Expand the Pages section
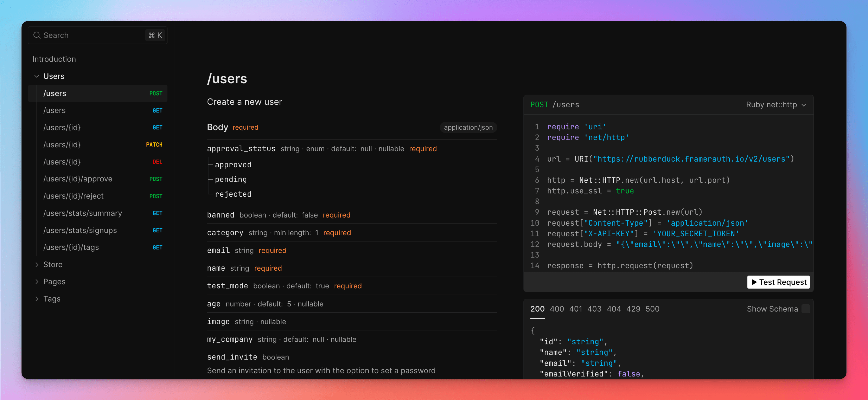This screenshot has width=868, height=400. (x=37, y=282)
